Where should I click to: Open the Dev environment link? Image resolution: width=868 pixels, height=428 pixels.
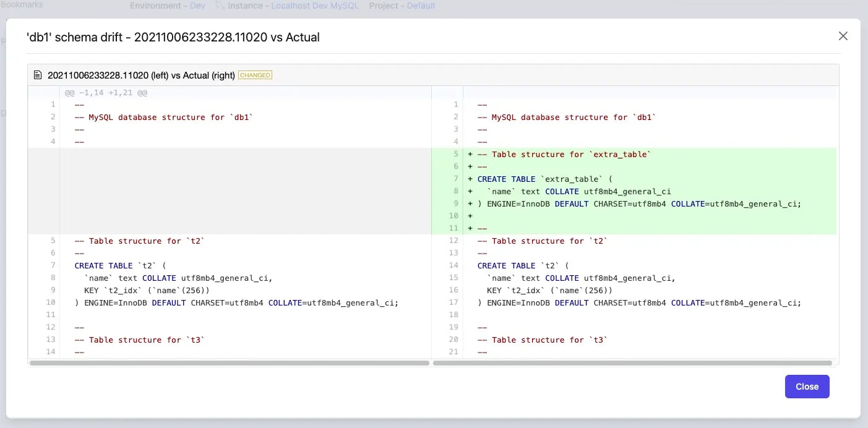197,6
